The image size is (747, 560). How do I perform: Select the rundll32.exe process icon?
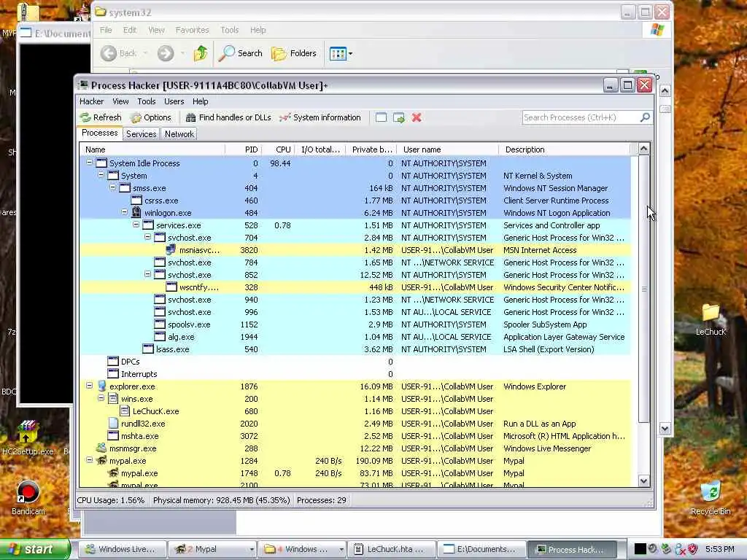coord(113,424)
